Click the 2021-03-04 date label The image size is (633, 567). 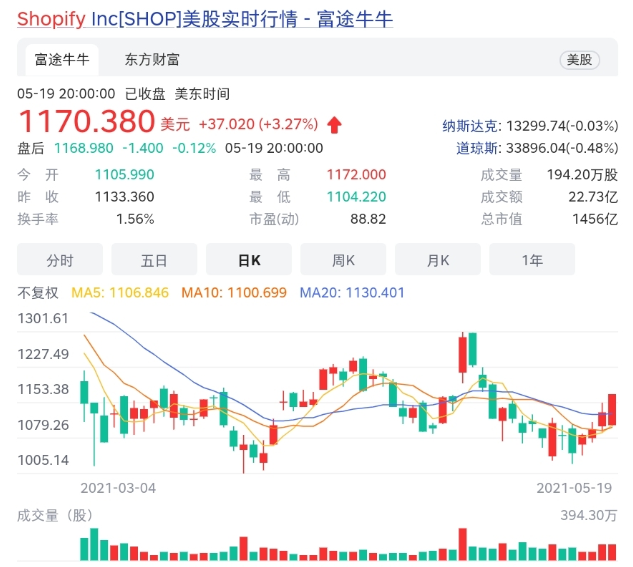pos(118,488)
